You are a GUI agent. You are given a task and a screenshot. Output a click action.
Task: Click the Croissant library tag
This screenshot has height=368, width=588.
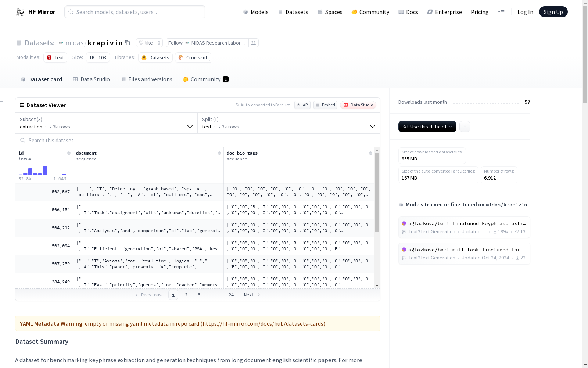coord(193,57)
